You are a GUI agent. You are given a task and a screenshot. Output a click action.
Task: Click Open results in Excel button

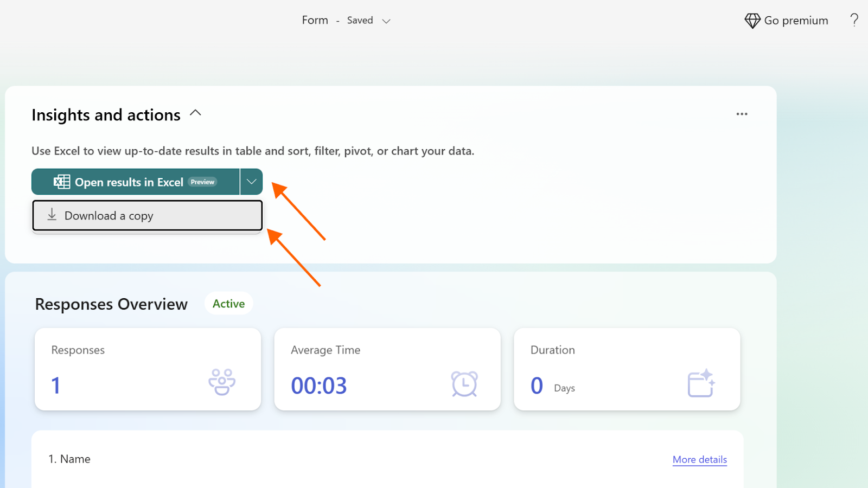(x=136, y=182)
